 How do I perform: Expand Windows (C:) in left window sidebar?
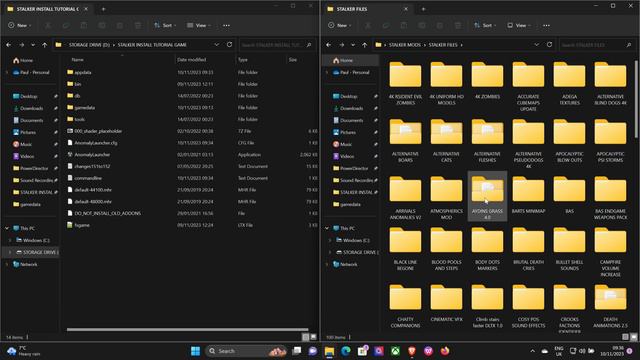pyautogui.click(x=10, y=240)
